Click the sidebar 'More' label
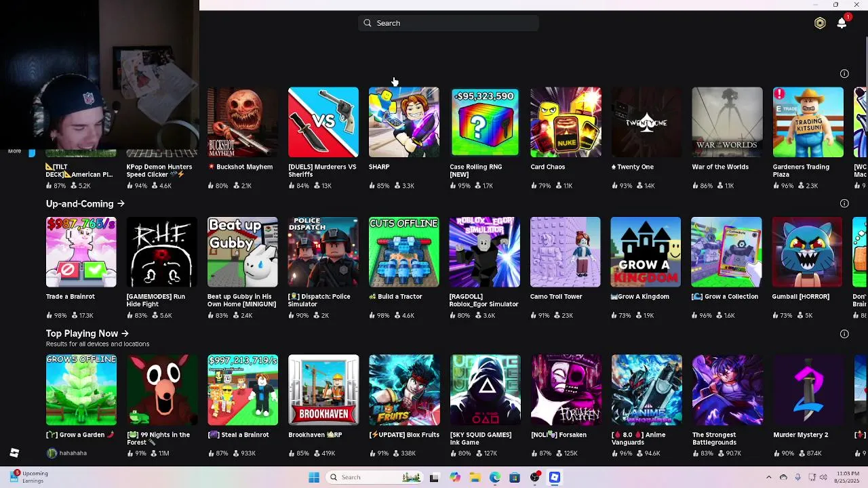868x488 pixels. pos(14,151)
